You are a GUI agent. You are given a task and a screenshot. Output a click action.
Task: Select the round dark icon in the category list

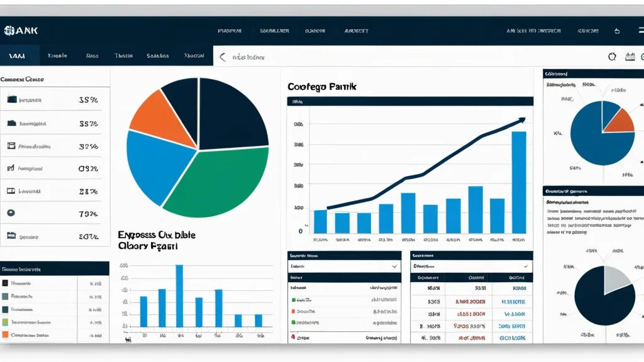[x=11, y=212]
